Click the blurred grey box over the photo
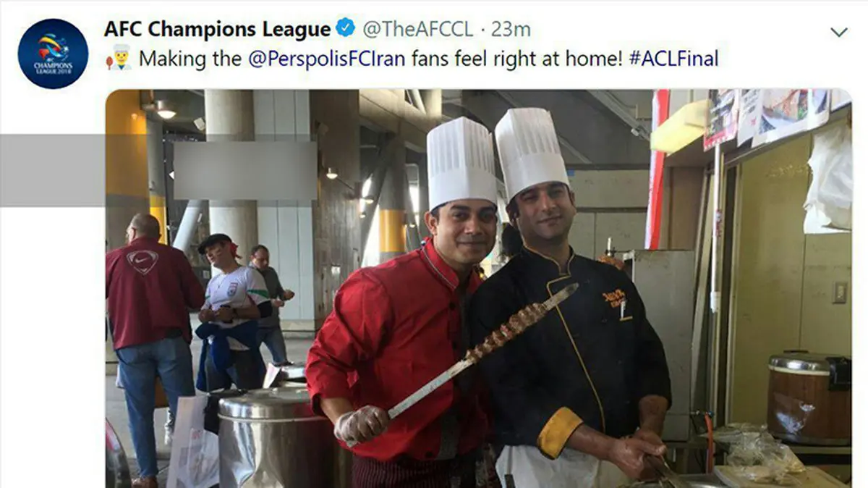This screenshot has width=868, height=488. coord(245,170)
